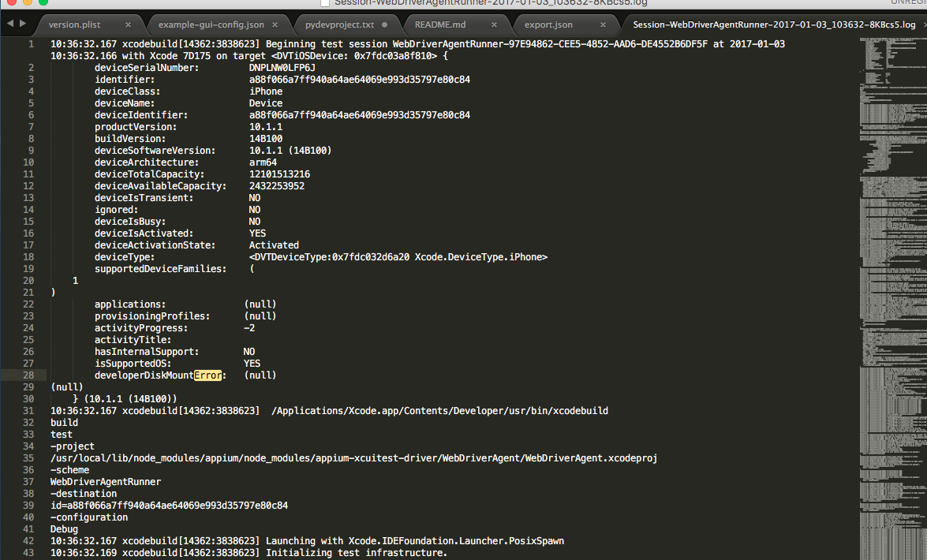927x560 pixels.
Task: Click the "Launching with Xcode.IDEFoundation.Launcher.PosixSpawn" text
Action: click(x=415, y=541)
